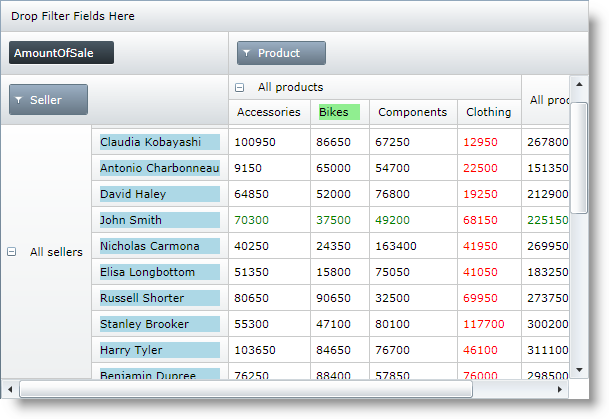Click the horizontal scrollbar right arrow
Image resolution: width=609 pixels, height=419 pixels.
click(561, 389)
